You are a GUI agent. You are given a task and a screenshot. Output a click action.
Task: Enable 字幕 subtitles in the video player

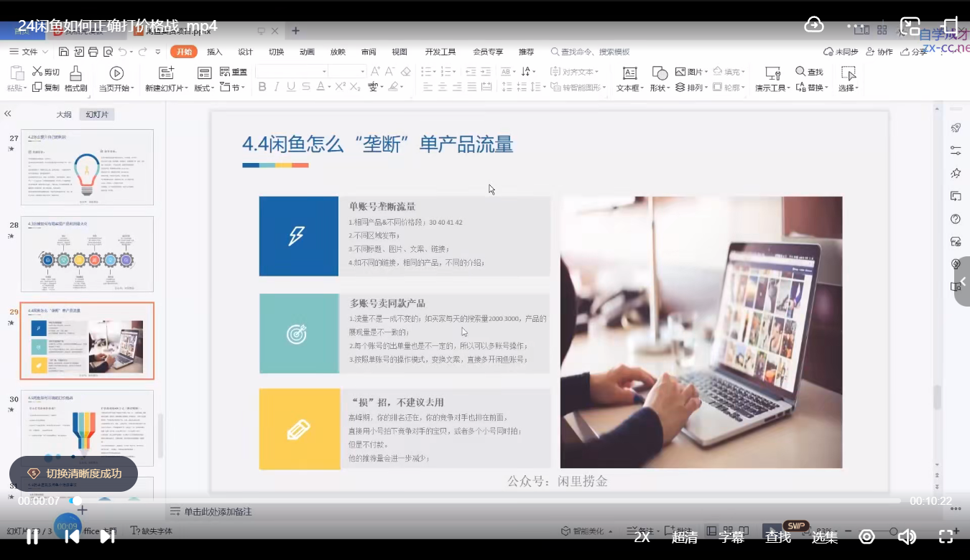(x=731, y=536)
